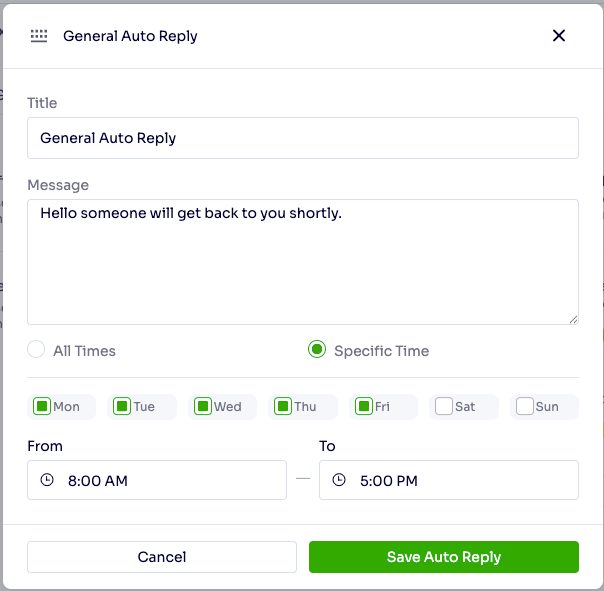This screenshot has width=604, height=591.
Task: Click the Save Auto Reply button
Action: point(443,557)
